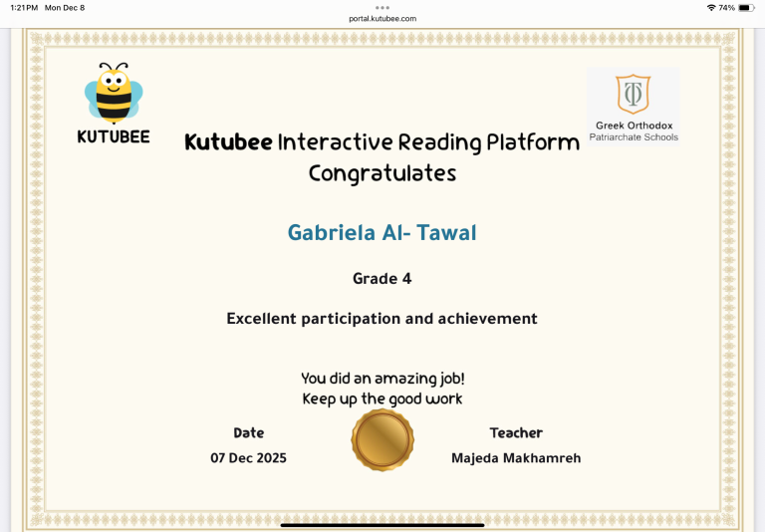Screen dimensions: 765x532
Task: Click Excellent participation and achievement text
Action: [382, 319]
